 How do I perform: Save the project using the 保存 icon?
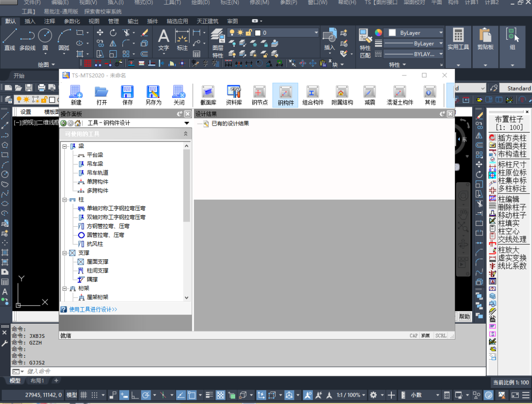pos(127,95)
